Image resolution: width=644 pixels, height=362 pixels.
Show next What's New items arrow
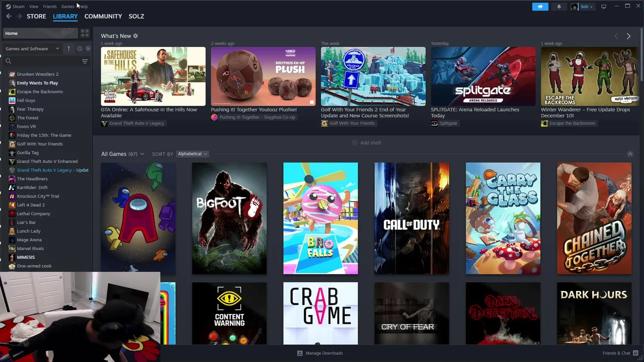point(628,36)
